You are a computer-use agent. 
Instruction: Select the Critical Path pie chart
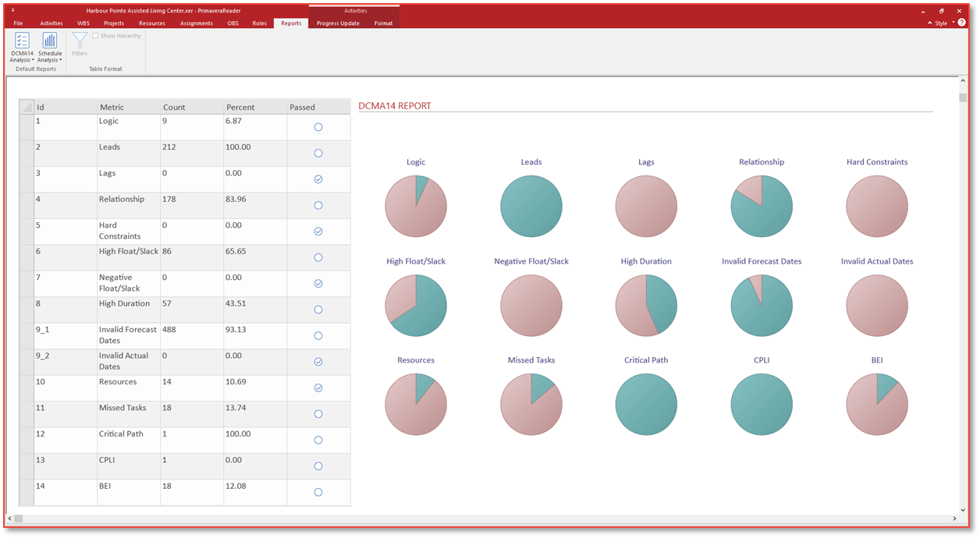(646, 404)
